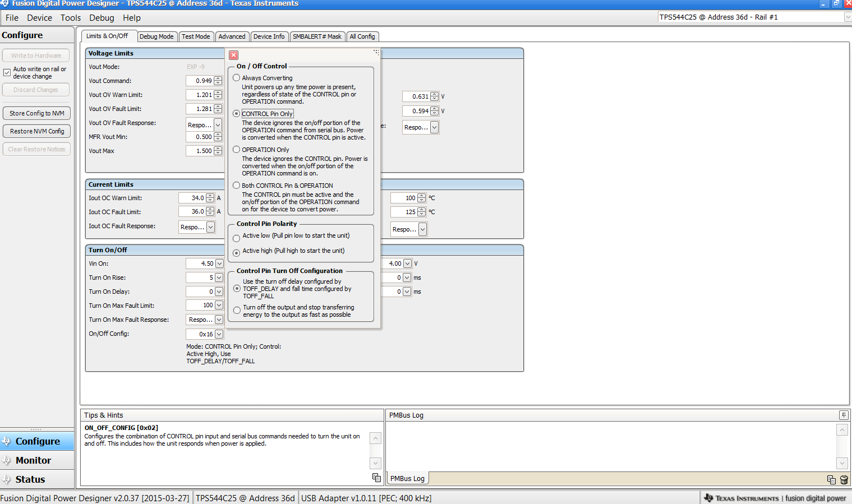The width and height of the screenshot is (852, 504).
Task: Open the device rail selector dropdown
Action: 847,17
